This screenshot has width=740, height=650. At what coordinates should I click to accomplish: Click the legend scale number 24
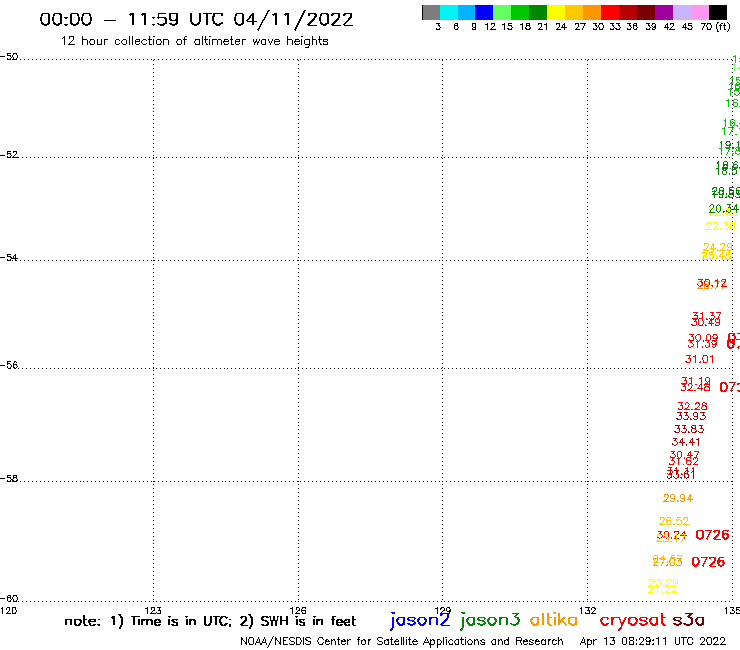pos(561,27)
